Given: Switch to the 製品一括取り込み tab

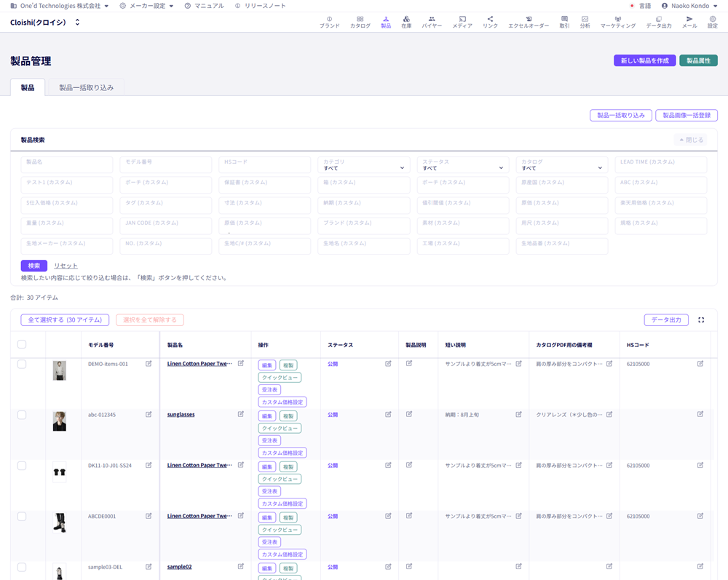Looking at the screenshot, I should coord(87,88).
